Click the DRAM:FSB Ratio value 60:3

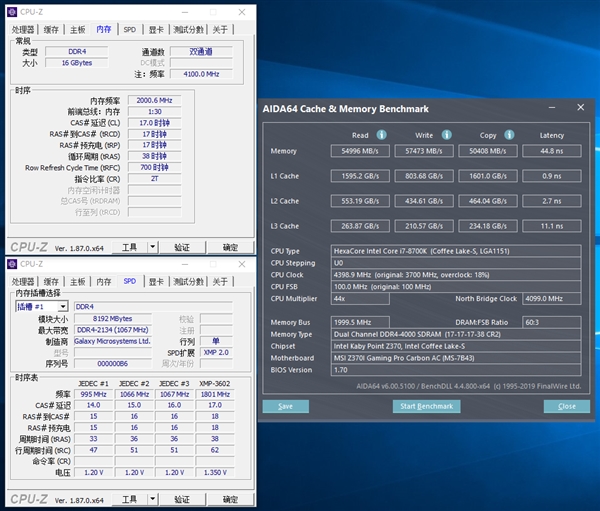tap(552, 322)
